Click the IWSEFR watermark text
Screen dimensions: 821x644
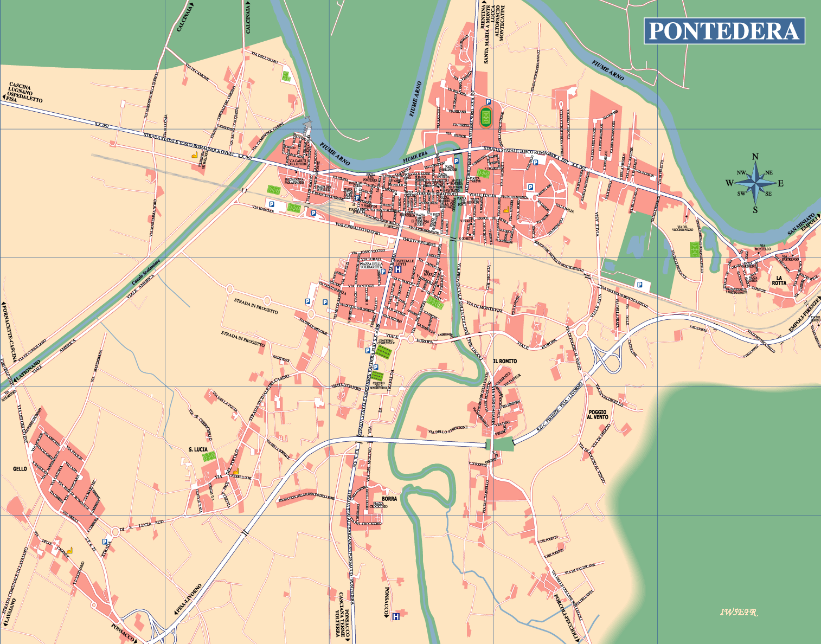pos(739,612)
